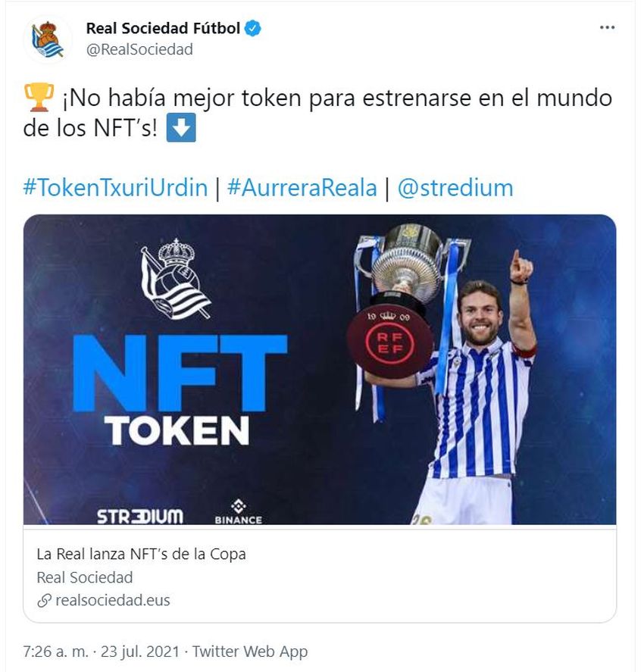Image resolution: width=644 pixels, height=672 pixels.
Task: Click the Binance logo in the card
Action: tap(238, 511)
